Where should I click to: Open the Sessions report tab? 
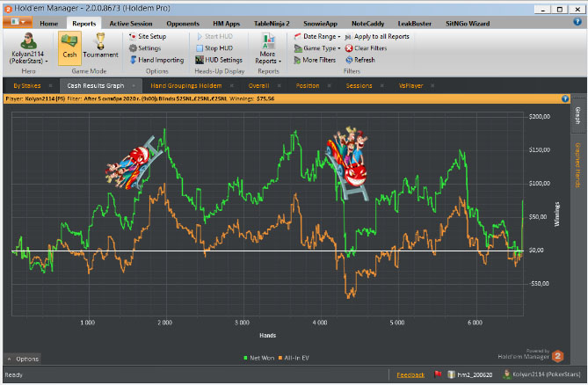point(359,86)
